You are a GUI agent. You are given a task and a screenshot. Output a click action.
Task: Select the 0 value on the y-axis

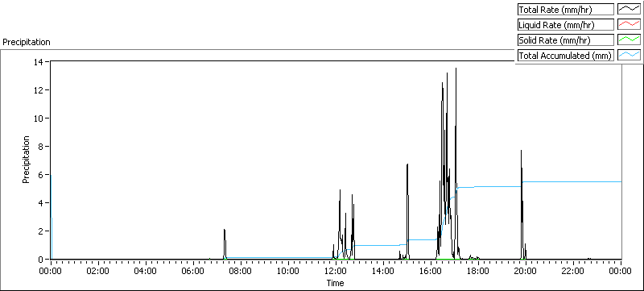(x=42, y=260)
